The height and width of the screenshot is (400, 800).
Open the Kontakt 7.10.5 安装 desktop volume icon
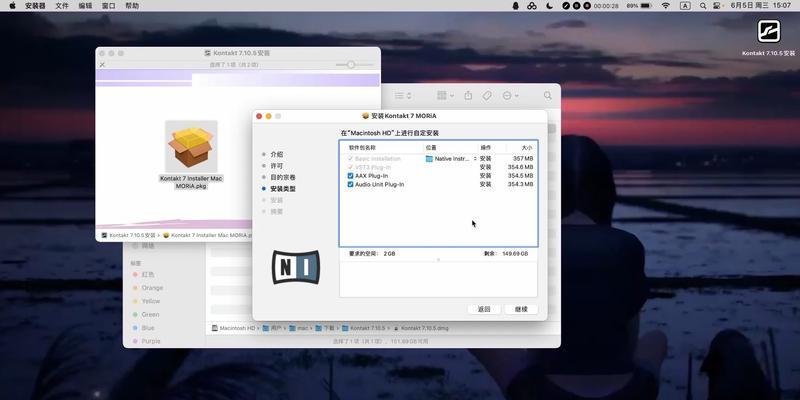coord(768,31)
